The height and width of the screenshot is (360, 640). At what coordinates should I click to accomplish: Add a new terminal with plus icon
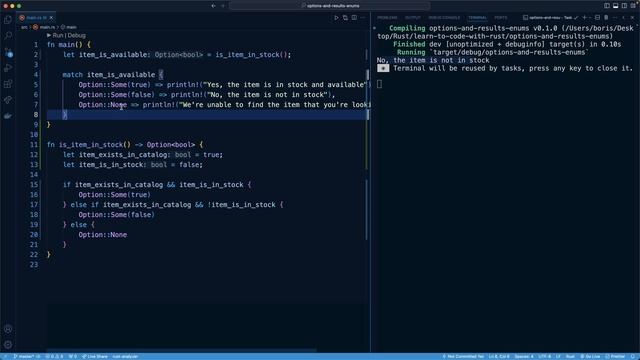click(584, 18)
